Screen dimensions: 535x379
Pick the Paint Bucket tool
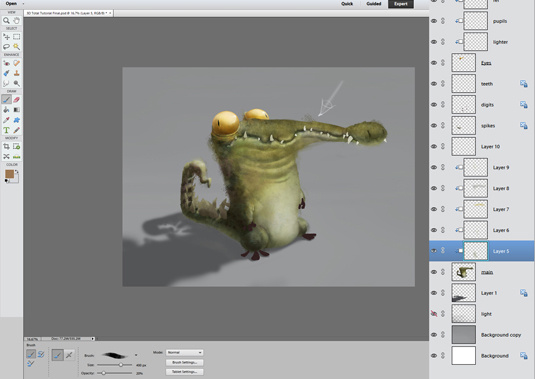pos(6,110)
